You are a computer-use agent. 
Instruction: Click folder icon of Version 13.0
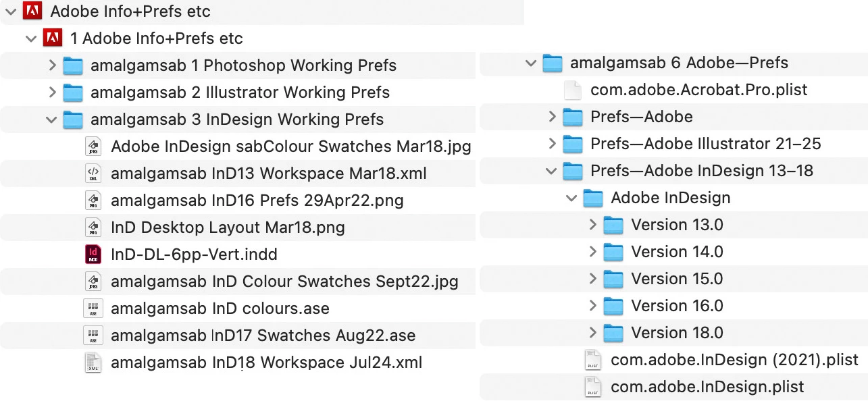613,225
